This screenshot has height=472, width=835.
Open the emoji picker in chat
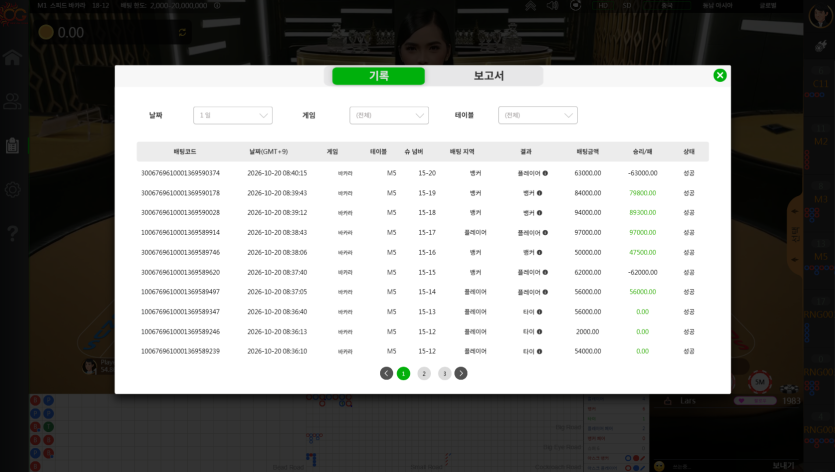(x=659, y=466)
